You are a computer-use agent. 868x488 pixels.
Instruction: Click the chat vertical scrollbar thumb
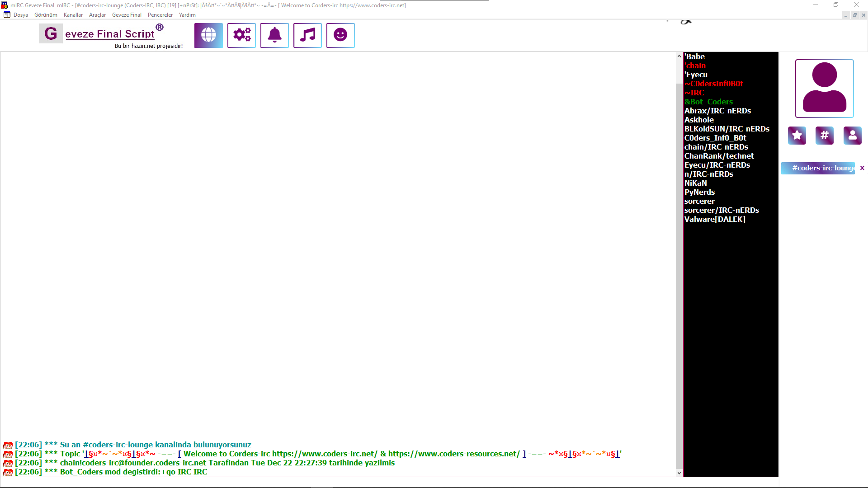679,276
